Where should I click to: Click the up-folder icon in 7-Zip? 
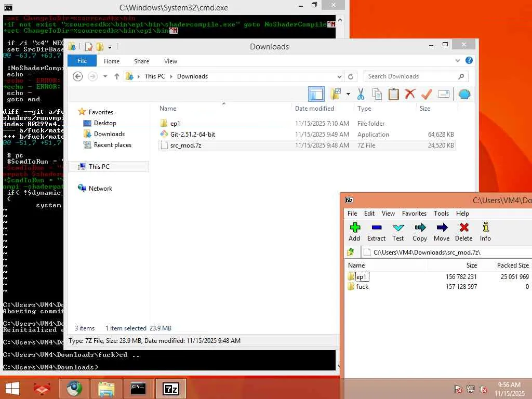(x=351, y=252)
